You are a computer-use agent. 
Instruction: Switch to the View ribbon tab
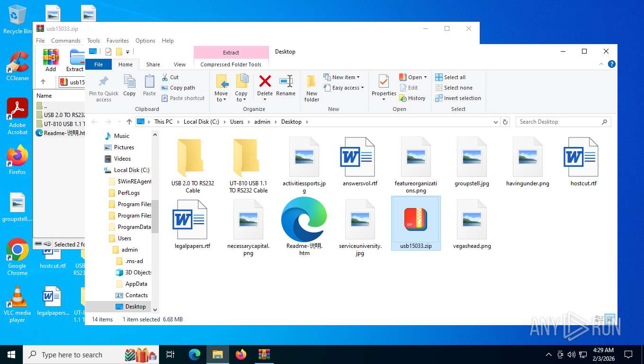(x=179, y=64)
